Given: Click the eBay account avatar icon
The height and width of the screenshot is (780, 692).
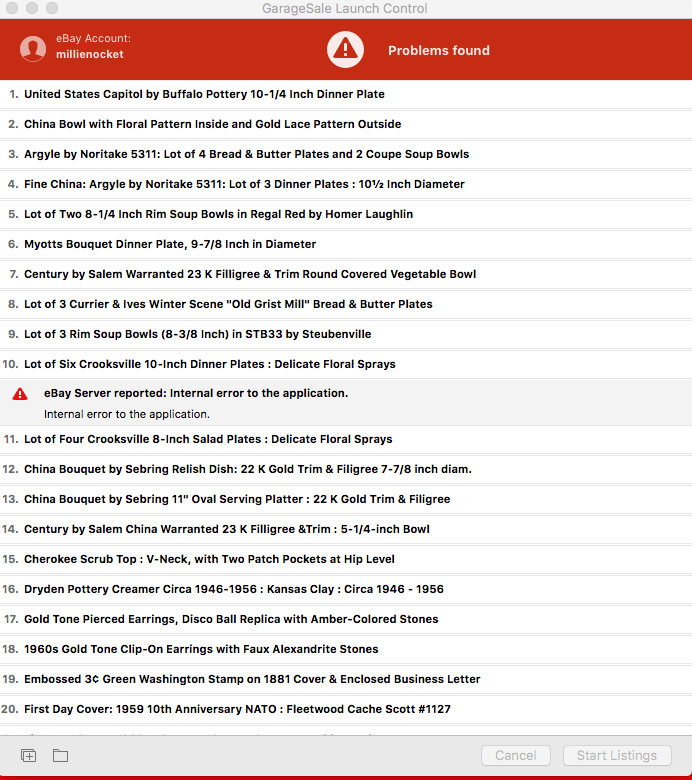Looking at the screenshot, I should [x=33, y=49].
